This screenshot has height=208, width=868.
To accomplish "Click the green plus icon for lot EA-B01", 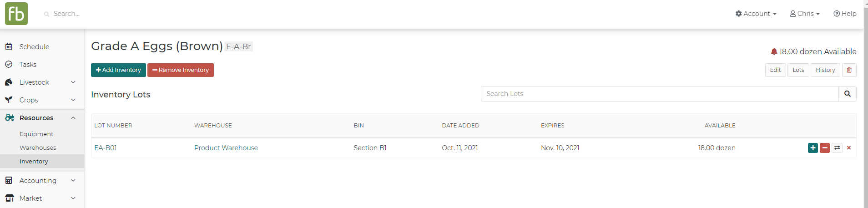I will [812, 148].
